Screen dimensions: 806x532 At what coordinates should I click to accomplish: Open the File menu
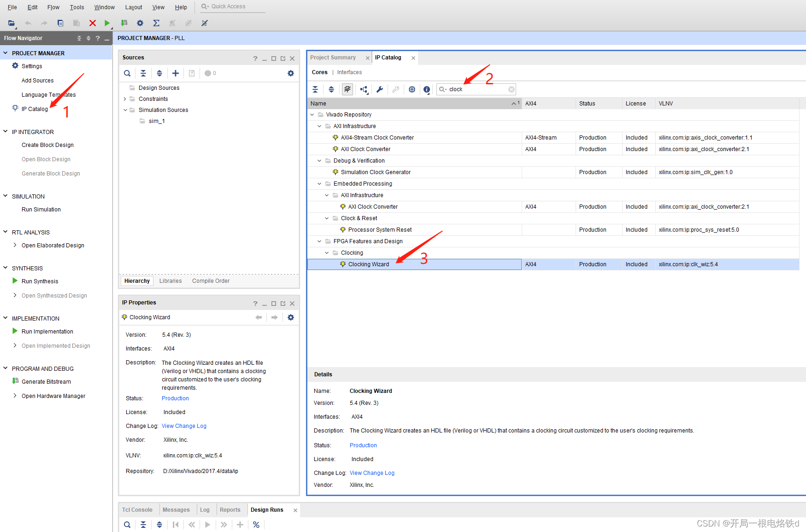coord(12,7)
